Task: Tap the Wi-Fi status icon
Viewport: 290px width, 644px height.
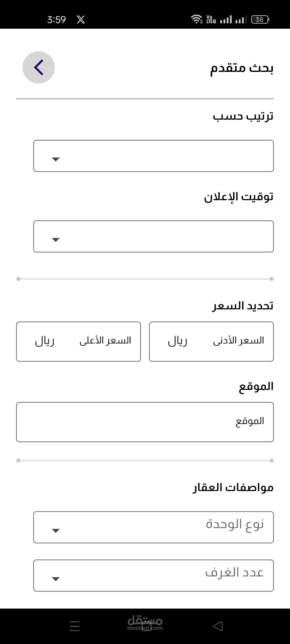Action: click(x=197, y=19)
